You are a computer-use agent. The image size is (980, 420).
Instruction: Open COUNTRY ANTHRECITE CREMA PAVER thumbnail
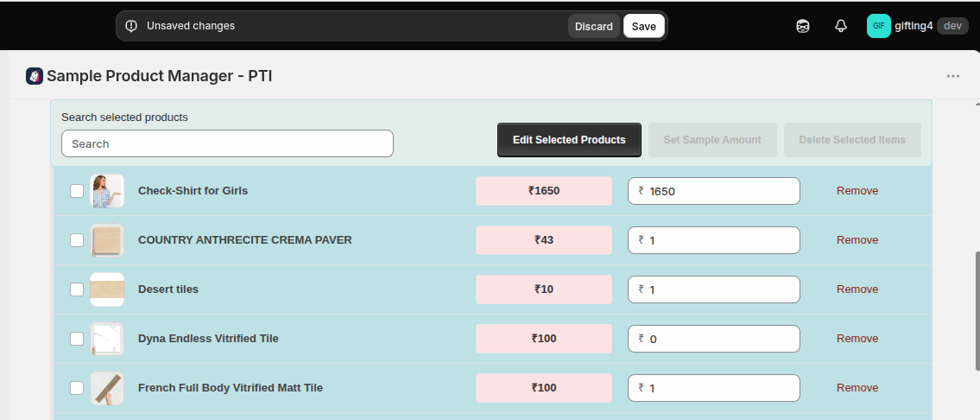click(x=107, y=240)
